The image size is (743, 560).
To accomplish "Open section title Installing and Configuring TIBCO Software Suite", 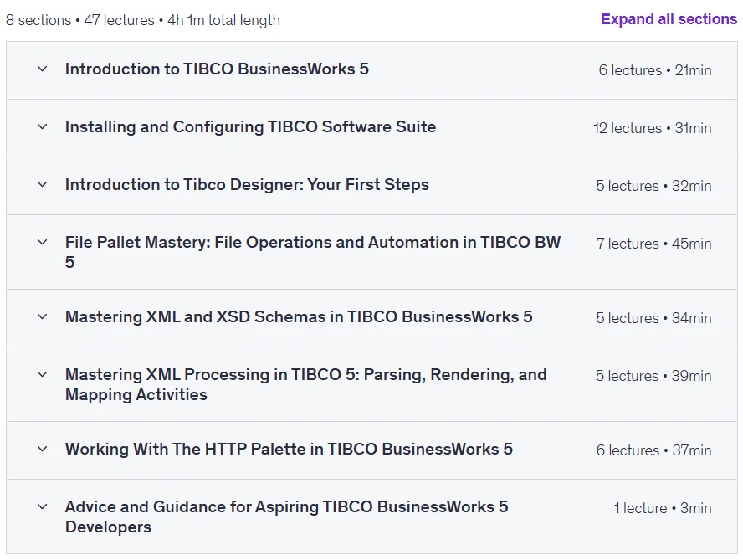I will click(x=250, y=127).
